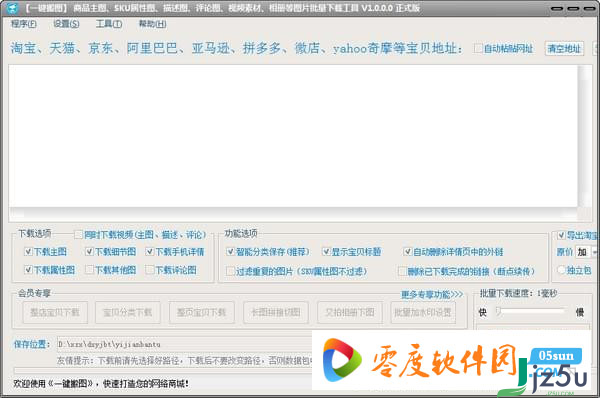
Task: Uncheck 下载属性图 option
Action: click(x=28, y=270)
